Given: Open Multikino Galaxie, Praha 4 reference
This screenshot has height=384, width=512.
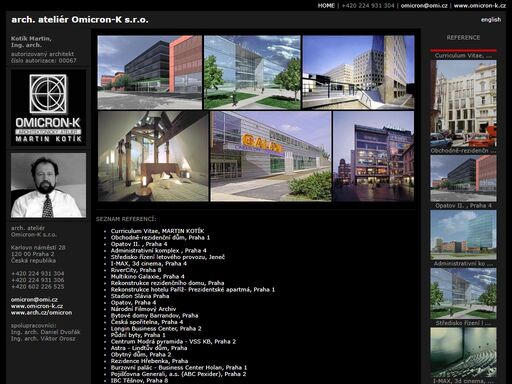Looking at the screenshot, I should click(x=147, y=277).
